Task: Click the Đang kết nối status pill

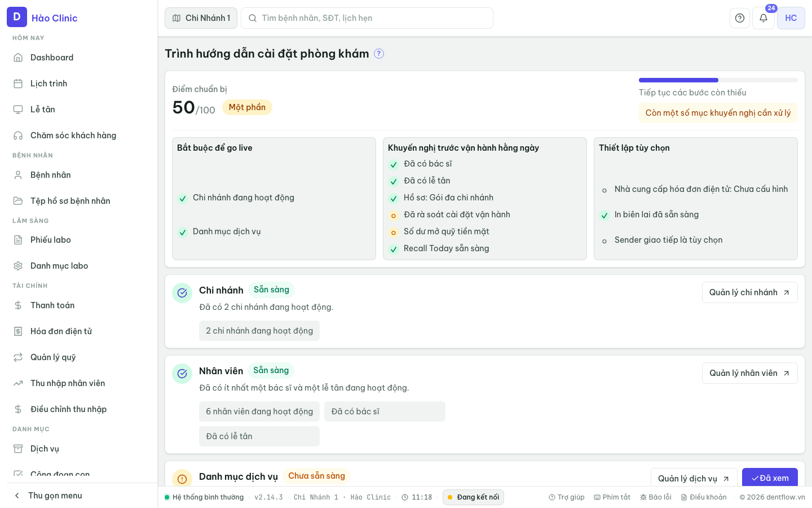Action: click(x=473, y=497)
